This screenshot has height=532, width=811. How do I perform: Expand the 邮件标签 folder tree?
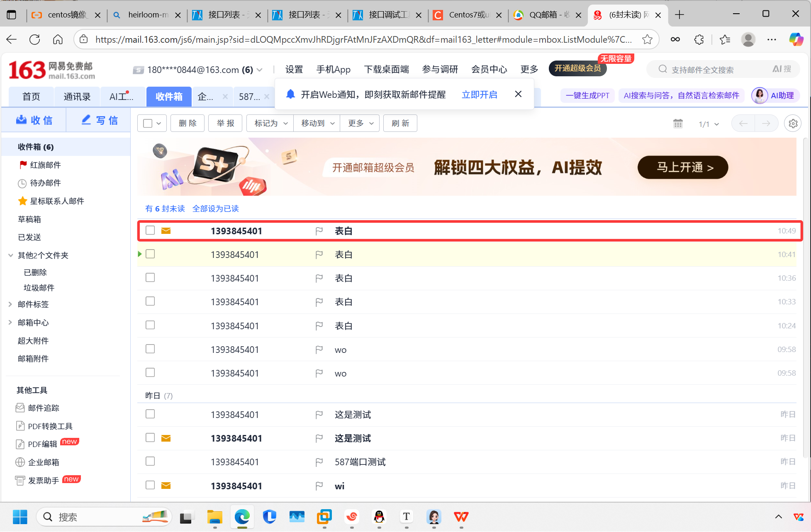[x=10, y=304]
